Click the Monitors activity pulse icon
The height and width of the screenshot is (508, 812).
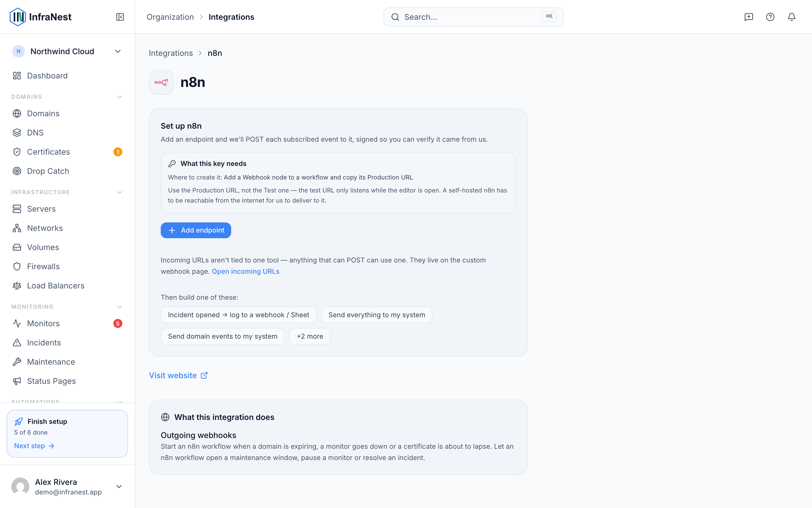17,323
